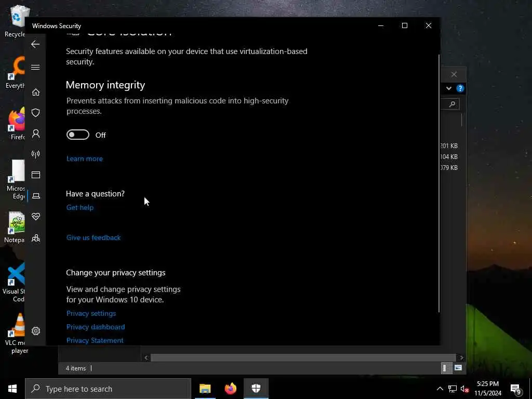Show hidden system tray icons

[x=440, y=389]
